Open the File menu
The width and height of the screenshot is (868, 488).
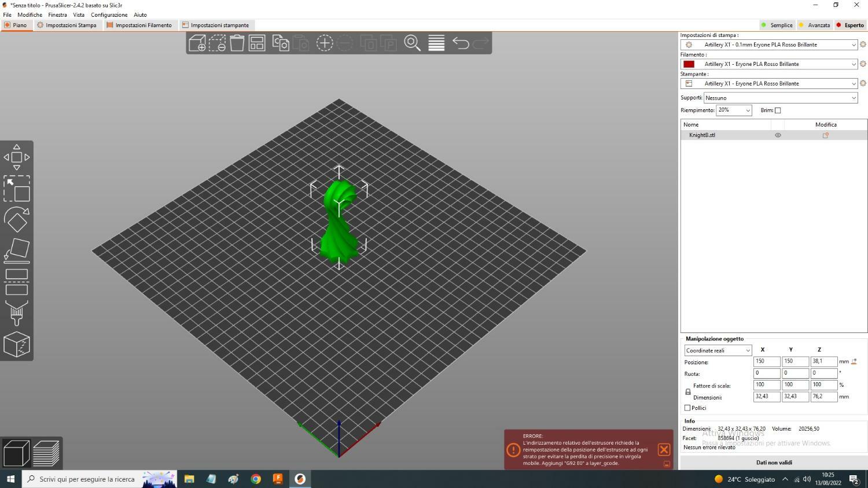pyautogui.click(x=7, y=15)
